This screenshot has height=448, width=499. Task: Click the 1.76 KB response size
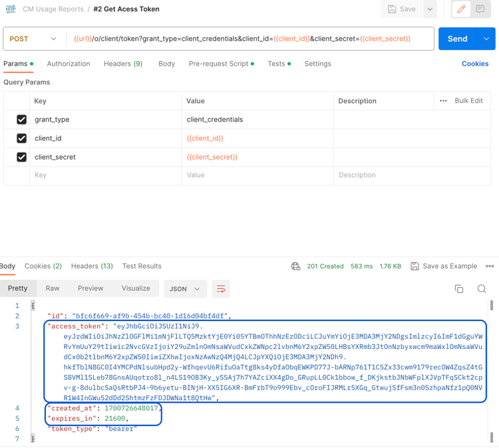(x=390, y=266)
